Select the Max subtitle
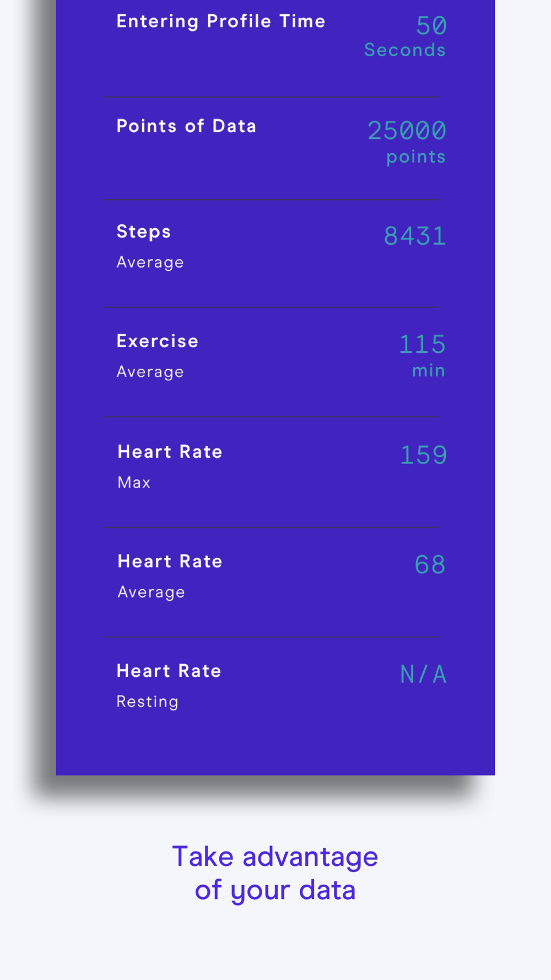551x980 pixels. [x=134, y=483]
